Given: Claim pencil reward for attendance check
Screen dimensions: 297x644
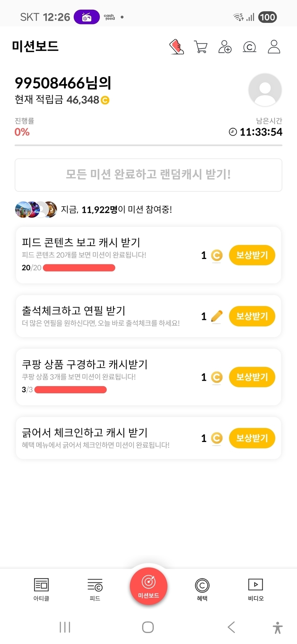Looking at the screenshot, I should click(252, 316).
